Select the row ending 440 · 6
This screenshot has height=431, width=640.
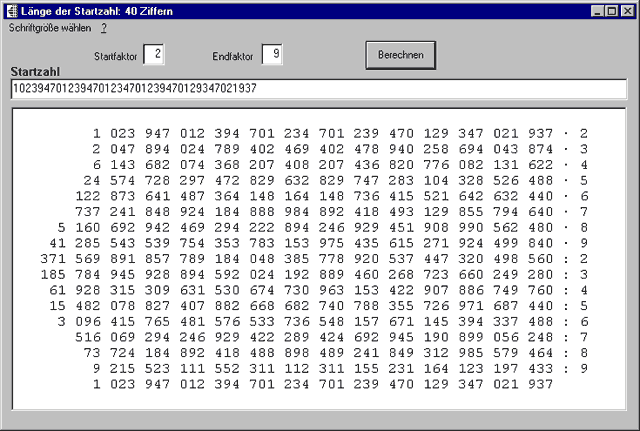[331, 196]
